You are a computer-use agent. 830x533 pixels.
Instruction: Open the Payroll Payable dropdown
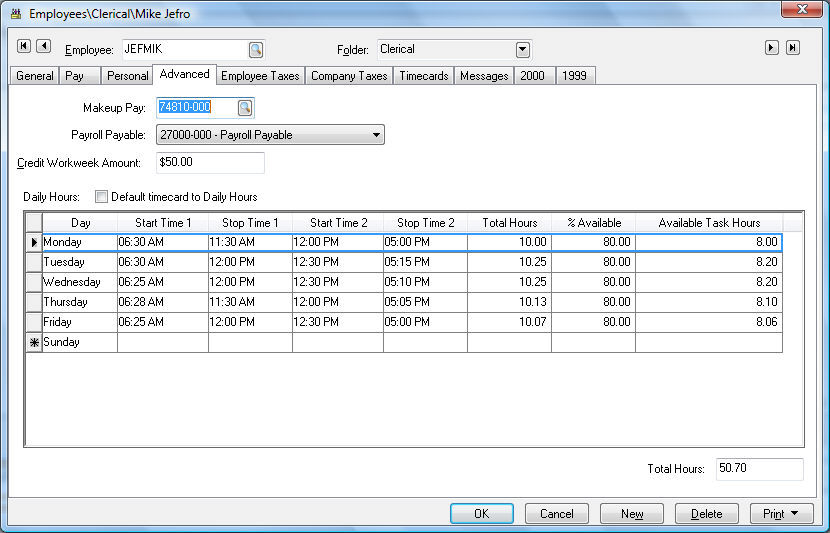pos(375,135)
